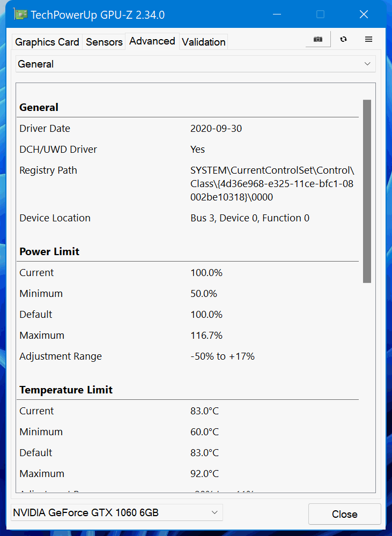Click the Close button
This screenshot has width=392, height=536.
pyautogui.click(x=344, y=514)
